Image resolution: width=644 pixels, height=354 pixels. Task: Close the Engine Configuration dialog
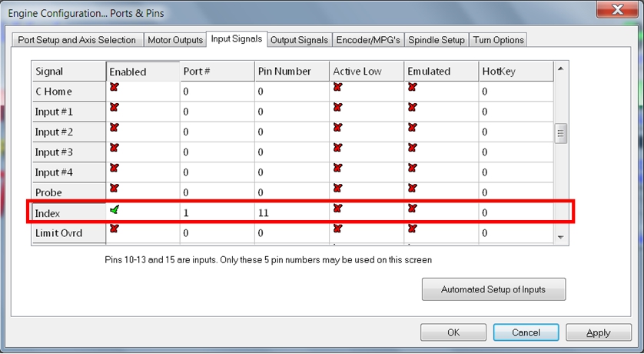pyautogui.click(x=616, y=12)
